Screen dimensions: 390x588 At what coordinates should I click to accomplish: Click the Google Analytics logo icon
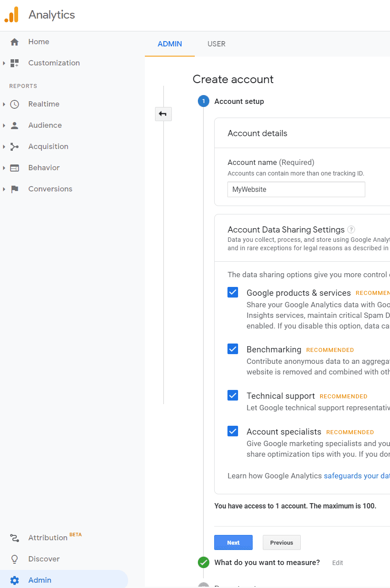click(12, 15)
